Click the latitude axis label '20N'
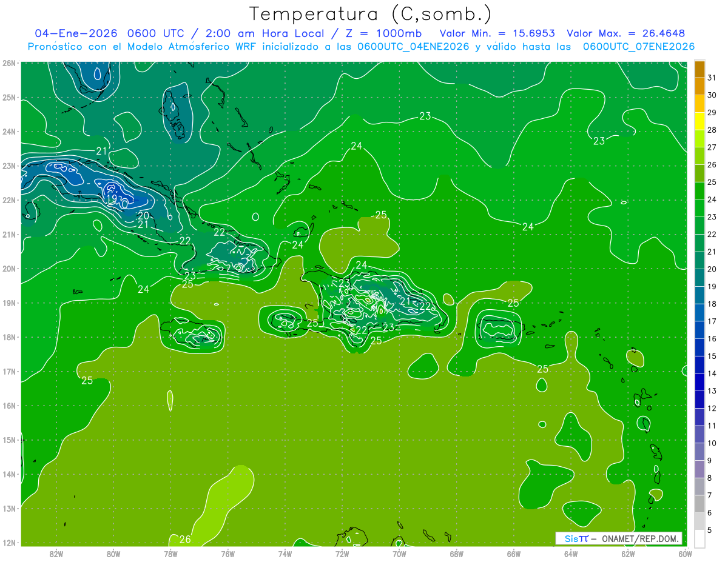Viewport: 728px width, 562px height. pyautogui.click(x=9, y=269)
